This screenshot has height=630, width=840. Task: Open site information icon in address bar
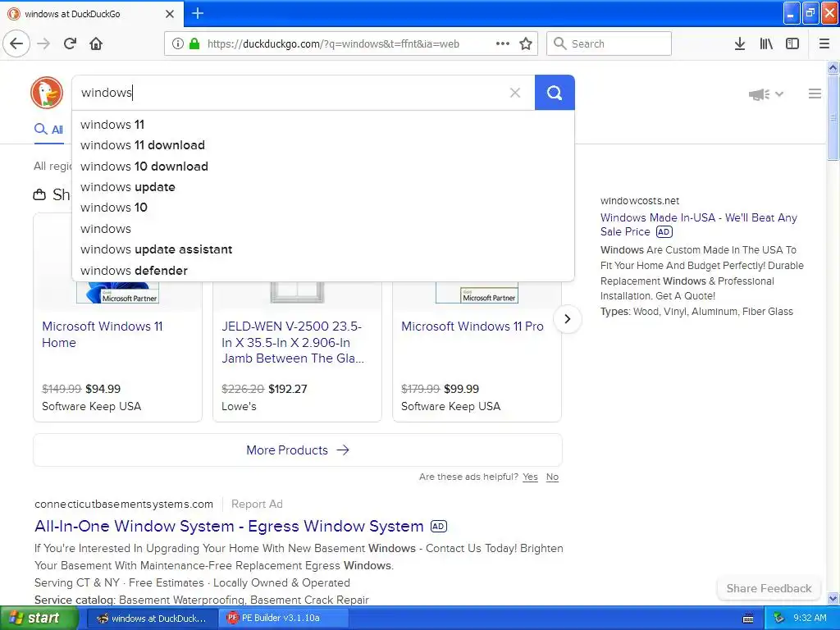(x=178, y=43)
